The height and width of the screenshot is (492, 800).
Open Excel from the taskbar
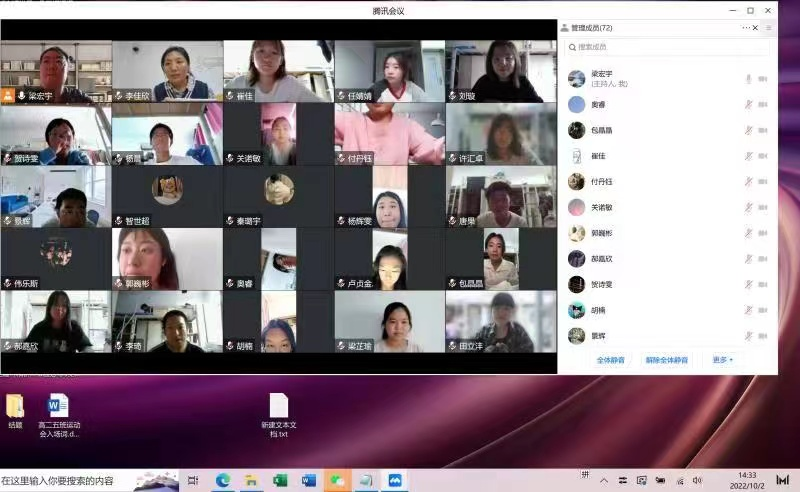[x=280, y=480]
